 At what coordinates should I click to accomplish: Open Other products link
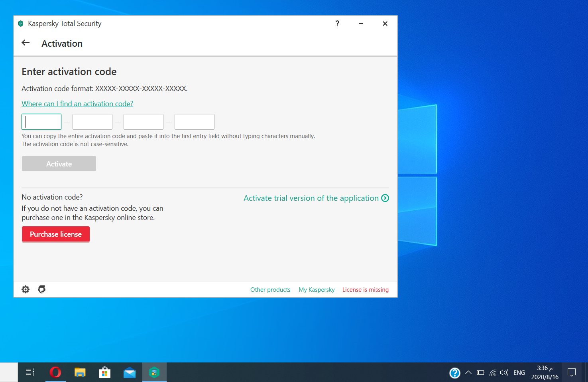click(x=270, y=290)
